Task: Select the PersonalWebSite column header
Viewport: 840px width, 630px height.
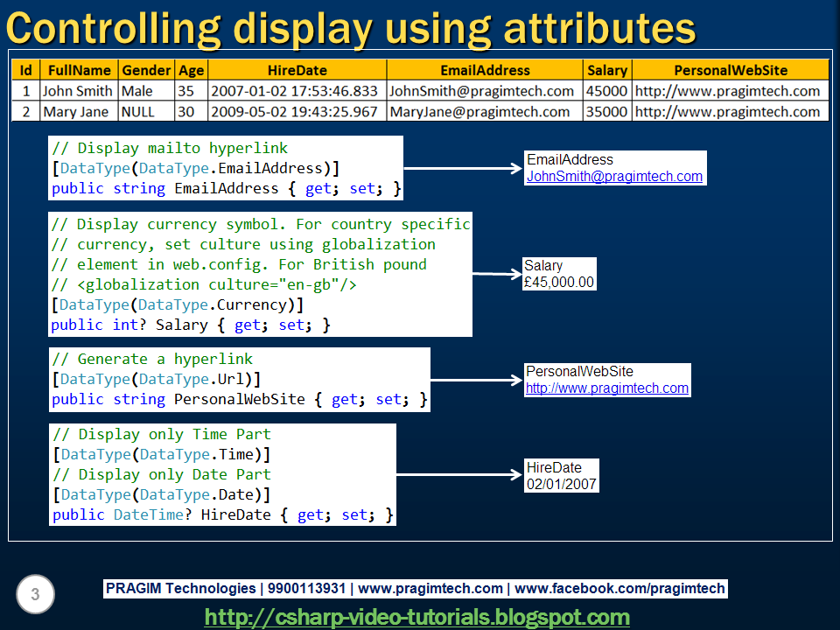Action: tap(731, 70)
